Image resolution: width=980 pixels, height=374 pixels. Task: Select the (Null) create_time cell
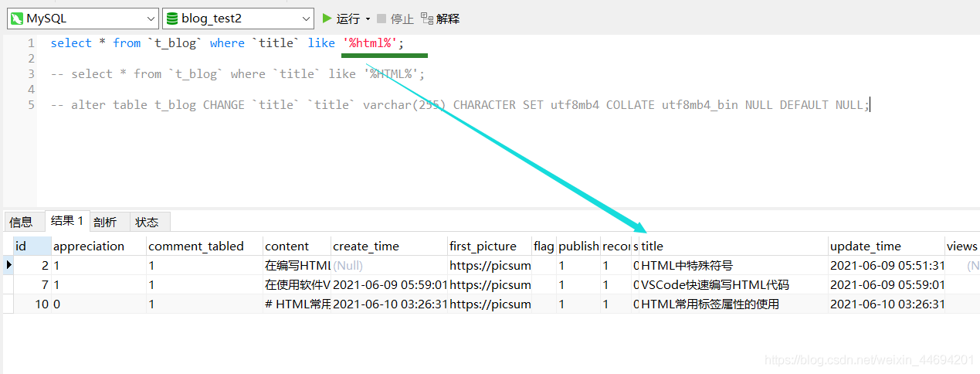pyautogui.click(x=389, y=265)
